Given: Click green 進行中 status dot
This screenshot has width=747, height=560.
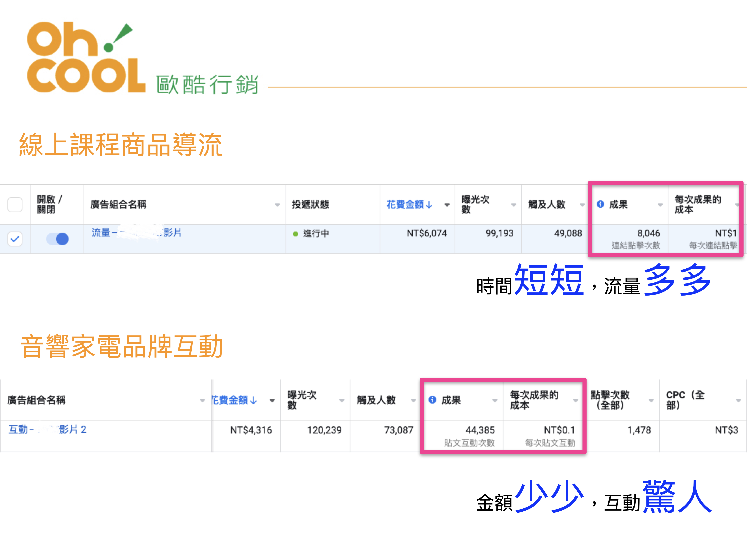Looking at the screenshot, I should point(296,234).
